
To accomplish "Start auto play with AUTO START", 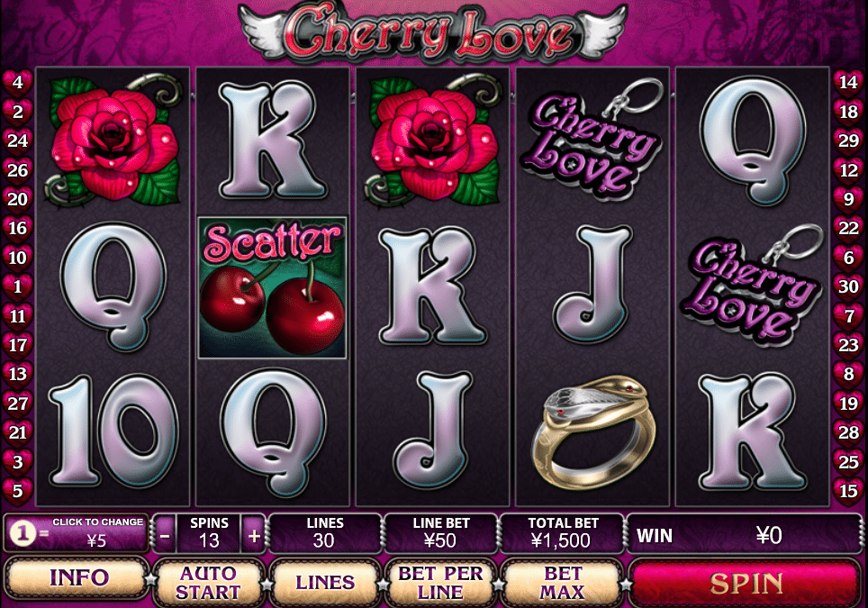I will 208,582.
